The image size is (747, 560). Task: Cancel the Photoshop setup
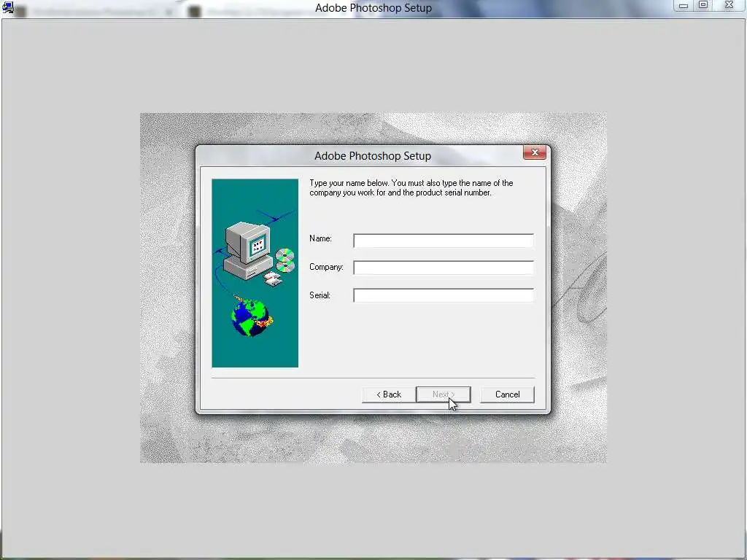coord(507,394)
